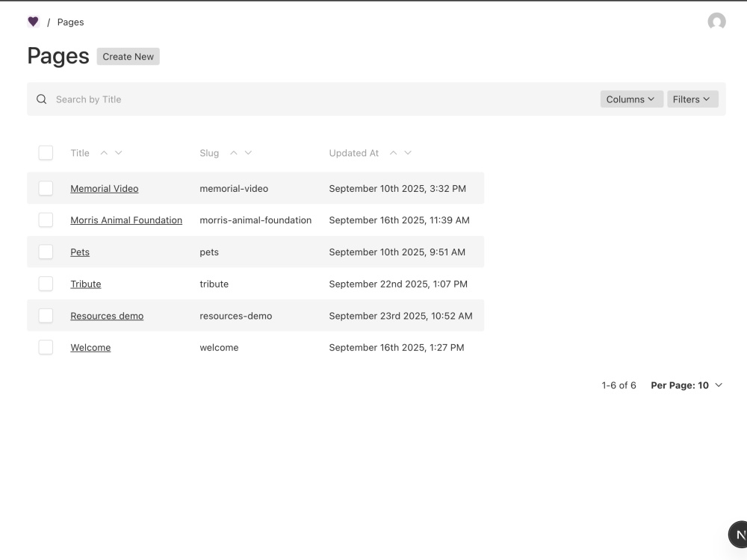
Task: Sort Slug column ascending arrow
Action: [x=233, y=153]
